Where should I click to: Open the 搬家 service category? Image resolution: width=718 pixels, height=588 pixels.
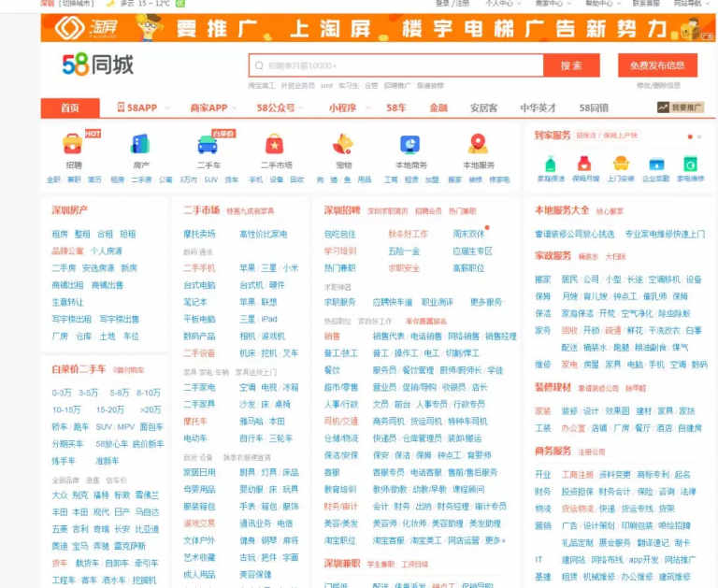[x=542, y=280]
